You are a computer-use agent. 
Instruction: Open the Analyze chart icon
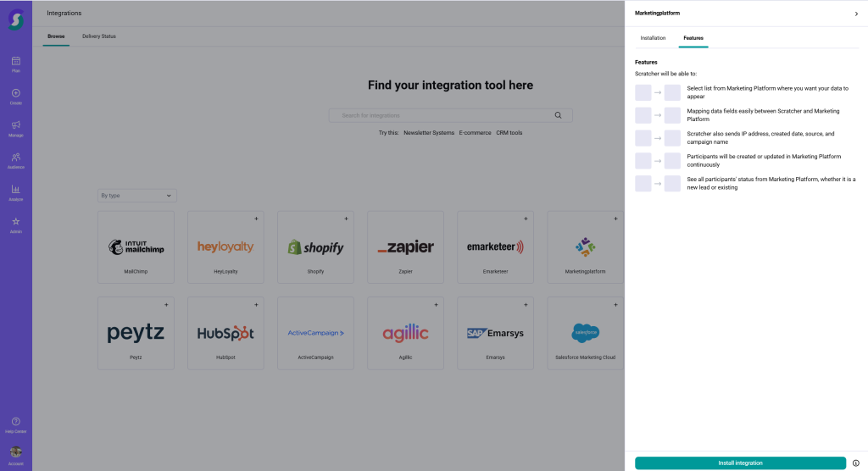[16, 189]
